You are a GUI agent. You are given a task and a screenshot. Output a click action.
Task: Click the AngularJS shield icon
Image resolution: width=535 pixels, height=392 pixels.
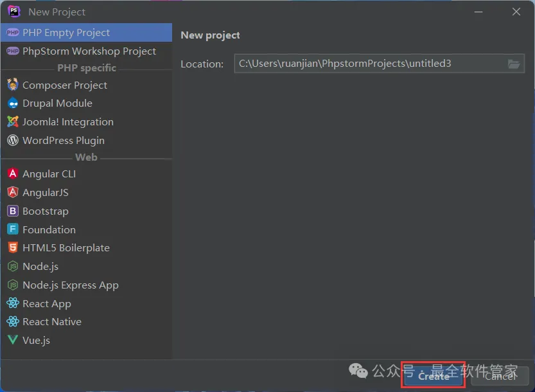pos(13,192)
